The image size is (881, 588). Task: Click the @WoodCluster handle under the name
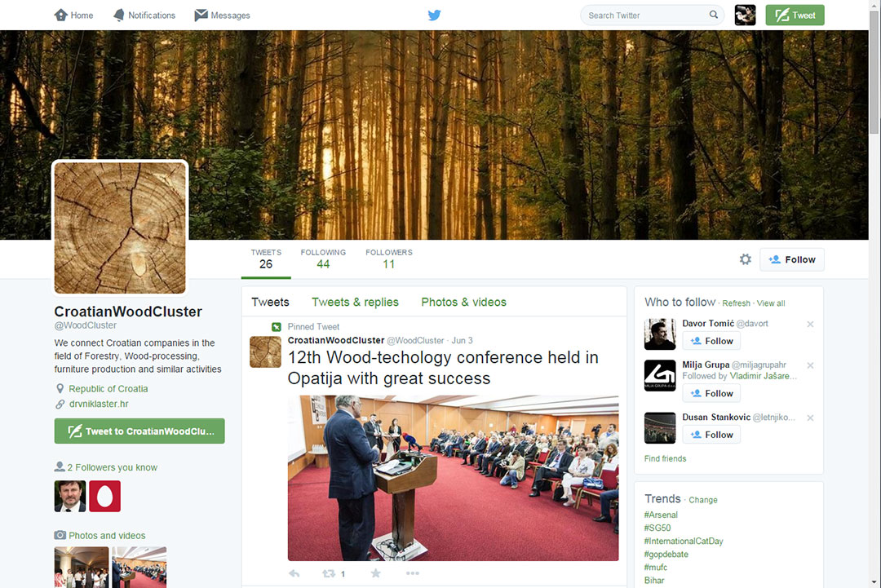pos(86,325)
